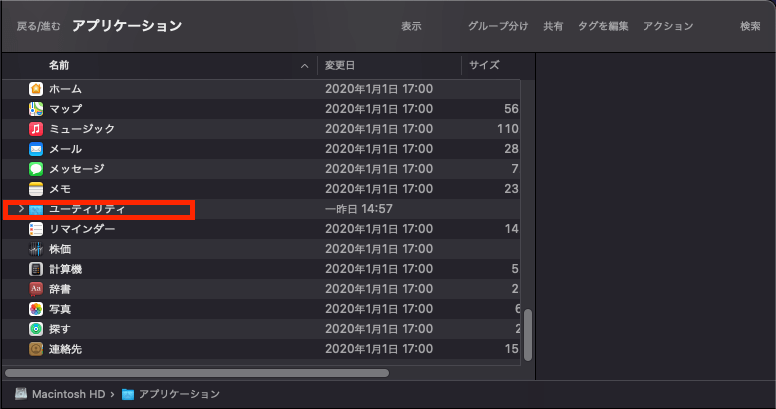Expand the ユーティリティ folder chevron
Screen dimensions: 776x409
click(21, 209)
